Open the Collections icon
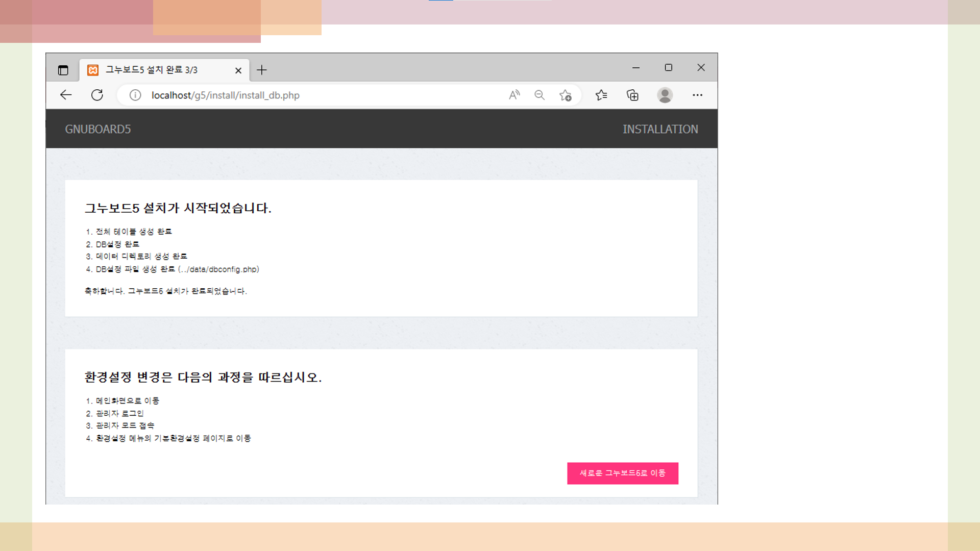Viewport: 980px width, 551px height. (632, 95)
